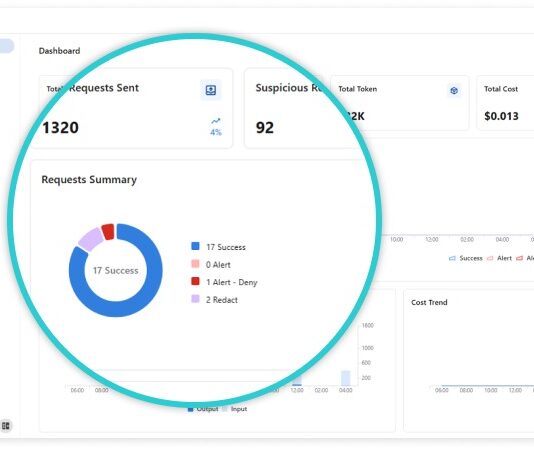Toggle the 1 Alert - Deny legend swatch
The height and width of the screenshot is (450, 534).
pyautogui.click(x=195, y=281)
